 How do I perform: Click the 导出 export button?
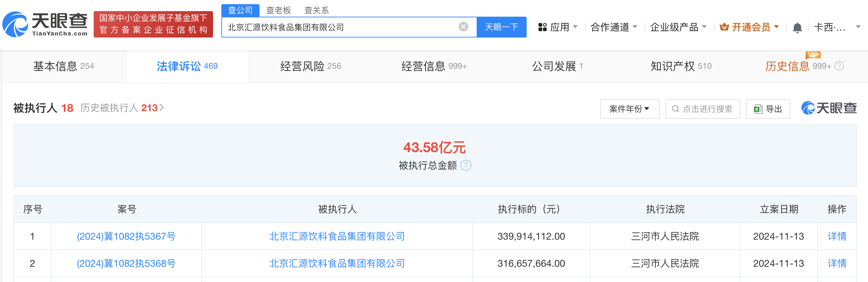(x=768, y=109)
